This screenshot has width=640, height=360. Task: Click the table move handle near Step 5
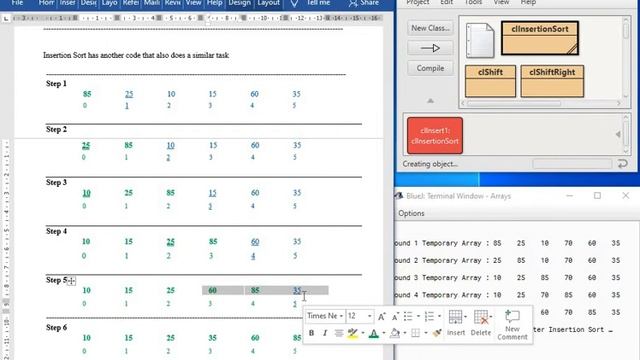coord(71,281)
